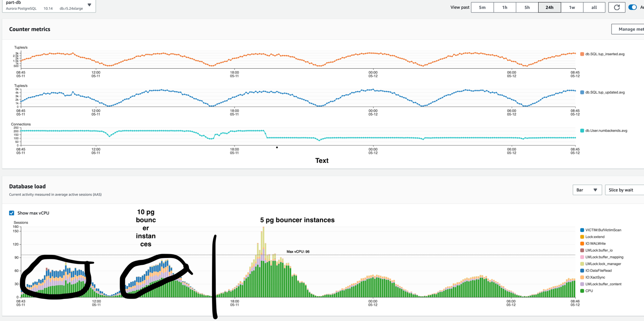Click the IO:DataFileRead legend swatch
Image resolution: width=644 pixels, height=321 pixels.
[582, 271]
